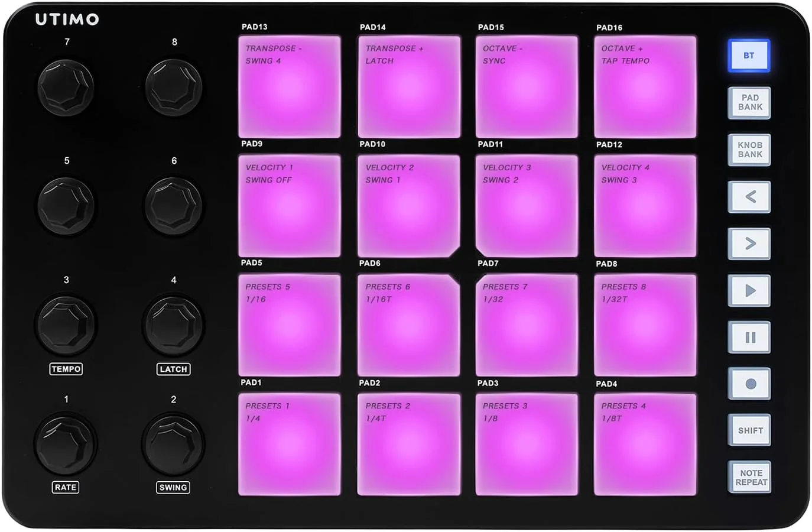The image size is (812, 532).
Task: Tap PAD1 labeled Presets 1
Action: click(x=290, y=444)
